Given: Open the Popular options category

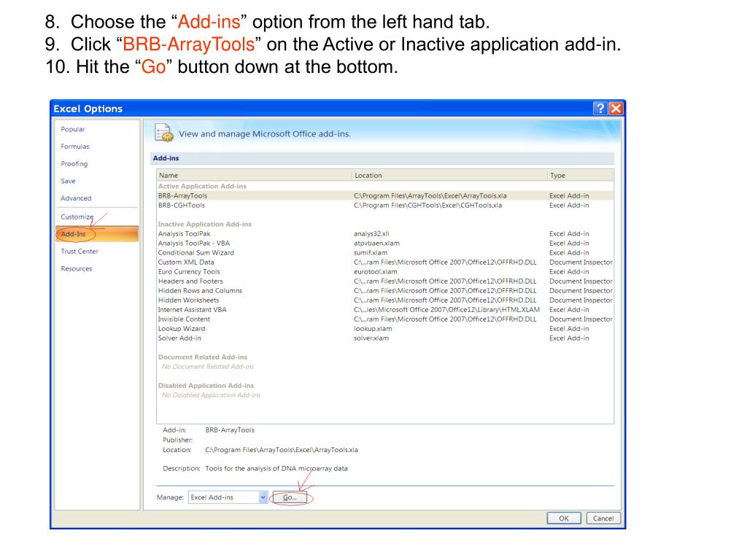Looking at the screenshot, I should coord(73,129).
